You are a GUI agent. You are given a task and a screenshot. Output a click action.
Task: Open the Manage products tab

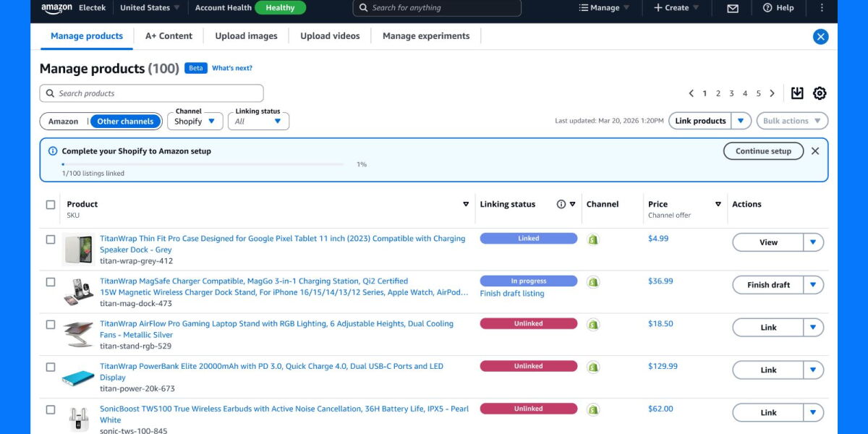coord(87,36)
